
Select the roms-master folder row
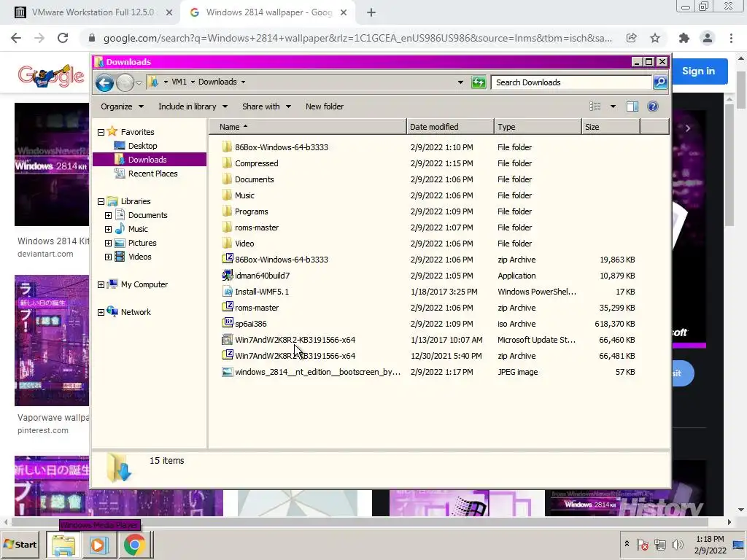[429, 227]
